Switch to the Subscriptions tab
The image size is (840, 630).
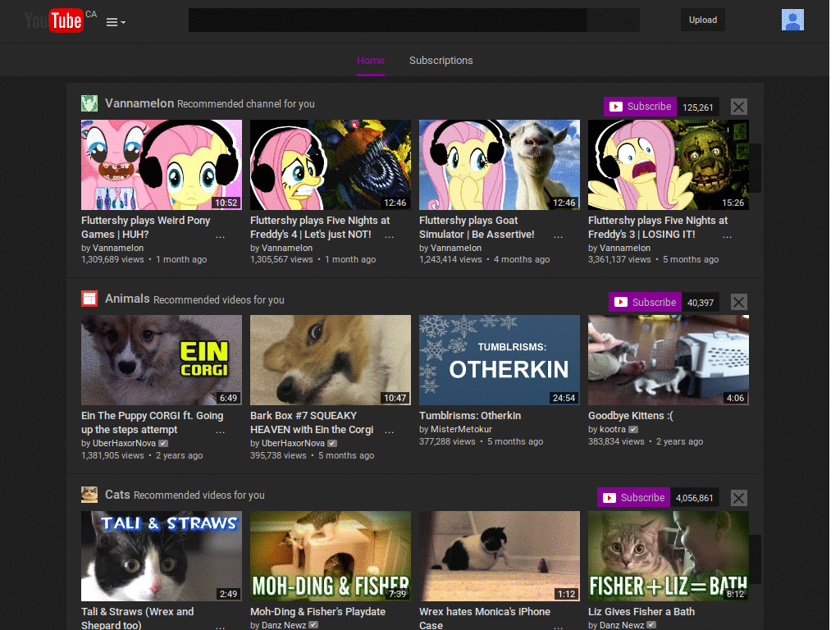coord(441,61)
